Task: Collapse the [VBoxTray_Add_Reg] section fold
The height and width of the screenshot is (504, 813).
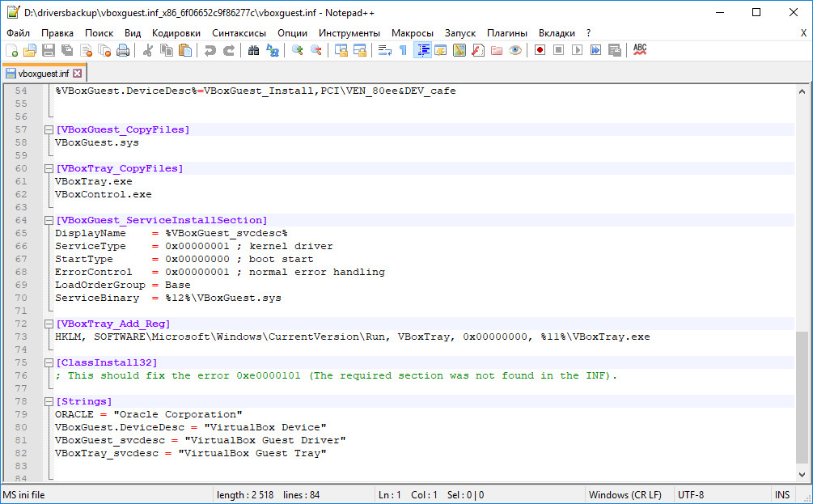Action: click(x=49, y=324)
